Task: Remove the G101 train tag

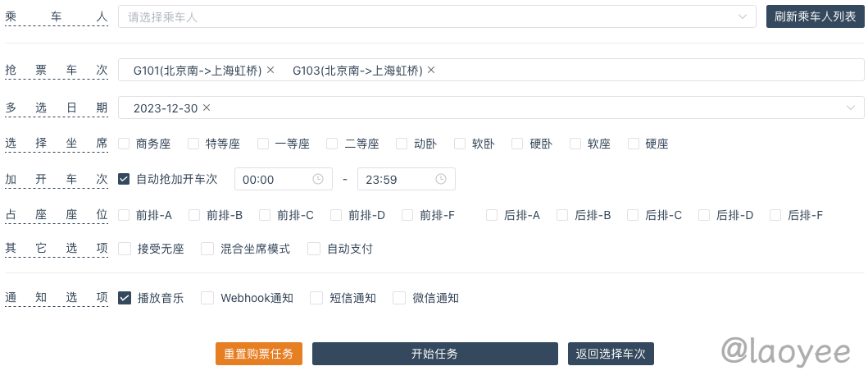Action: click(270, 71)
